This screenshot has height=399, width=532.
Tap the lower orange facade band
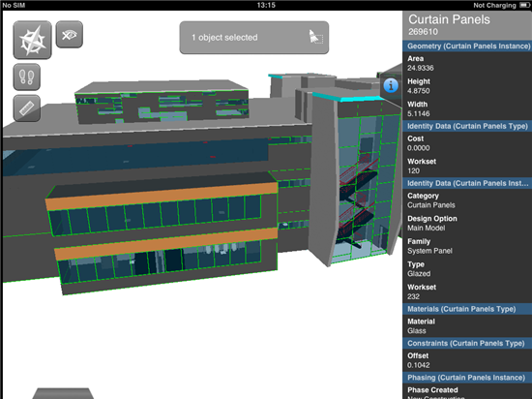[x=166, y=244]
